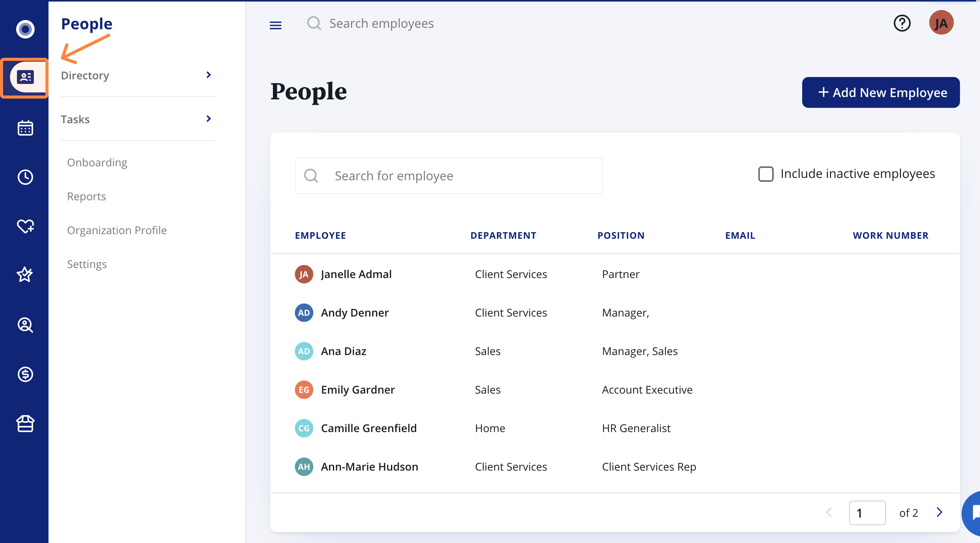Open the JA profile avatar menu

(x=942, y=23)
